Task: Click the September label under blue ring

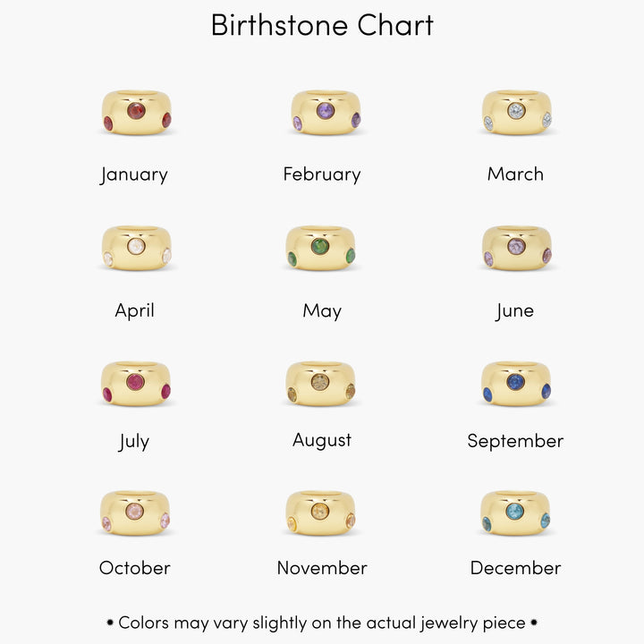Action: pyautogui.click(x=515, y=441)
